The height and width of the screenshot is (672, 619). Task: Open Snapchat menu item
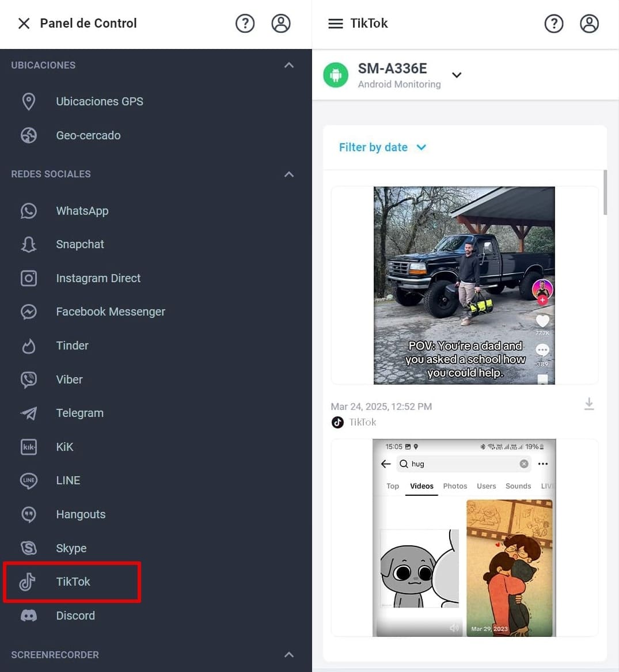[80, 244]
